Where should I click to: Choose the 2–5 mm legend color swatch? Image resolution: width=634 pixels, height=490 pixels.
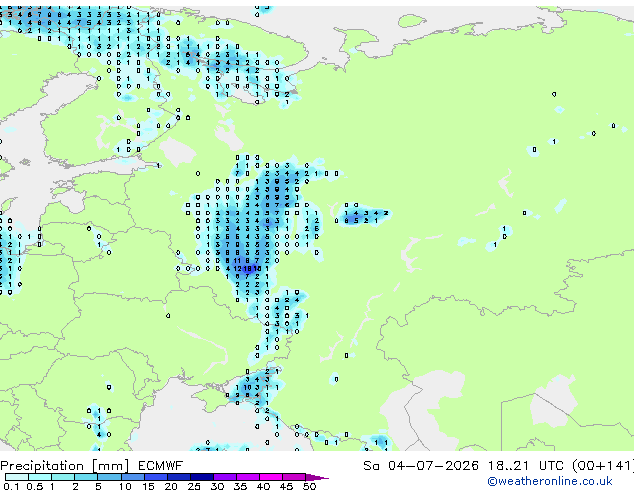(86, 477)
